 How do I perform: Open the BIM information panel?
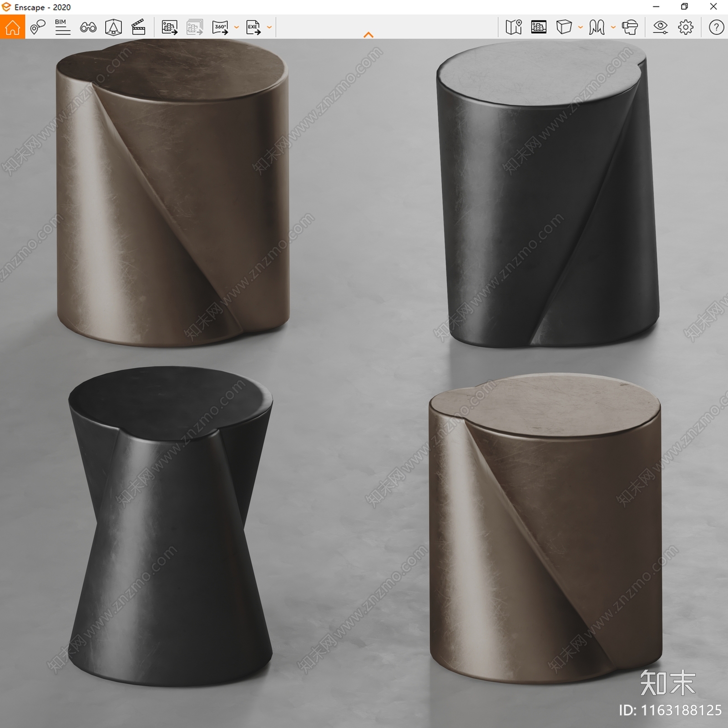click(62, 27)
